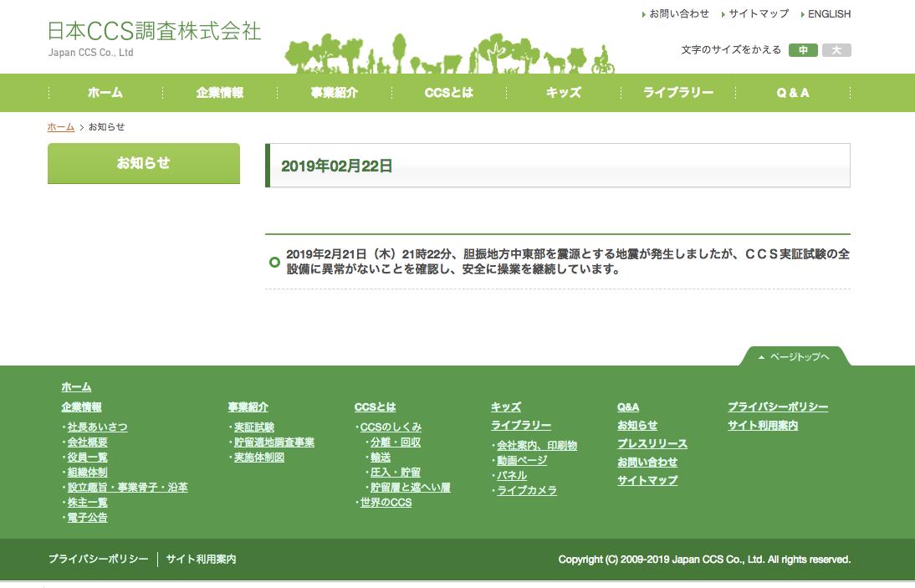Open the サイトマップ link in the footer column

point(647,480)
